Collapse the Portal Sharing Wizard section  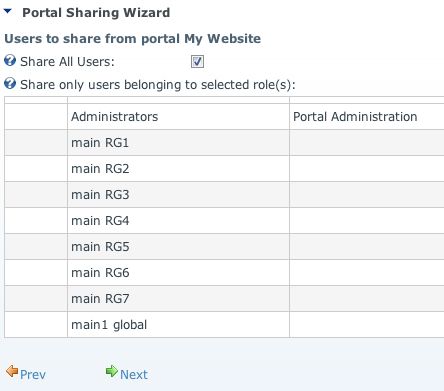coord(8,11)
